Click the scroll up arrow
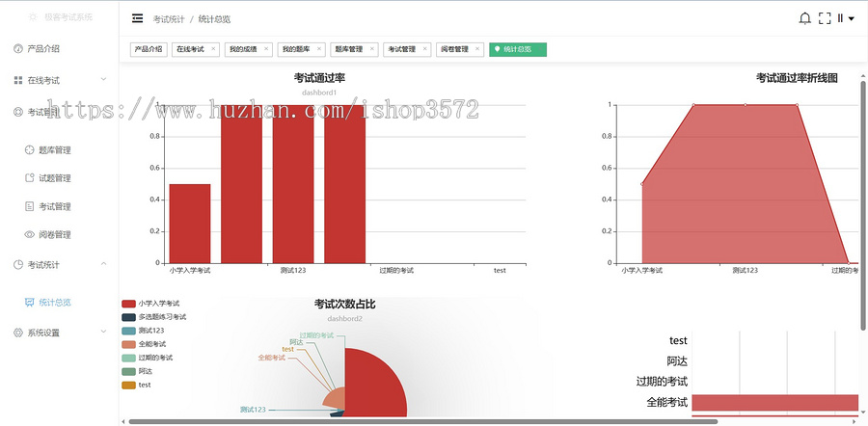The image size is (868, 426). point(862,76)
